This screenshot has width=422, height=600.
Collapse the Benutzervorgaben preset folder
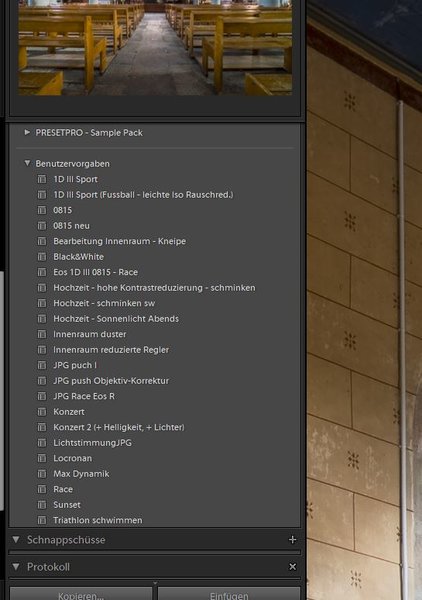(27, 163)
